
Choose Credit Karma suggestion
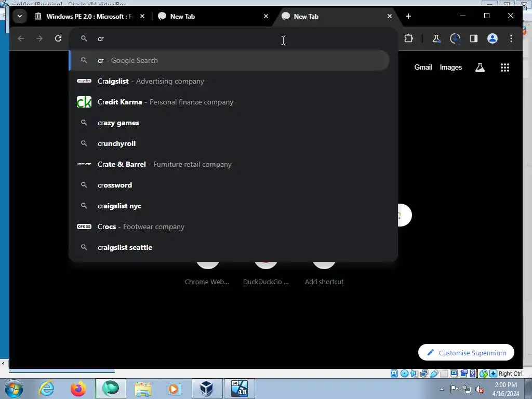(229, 102)
